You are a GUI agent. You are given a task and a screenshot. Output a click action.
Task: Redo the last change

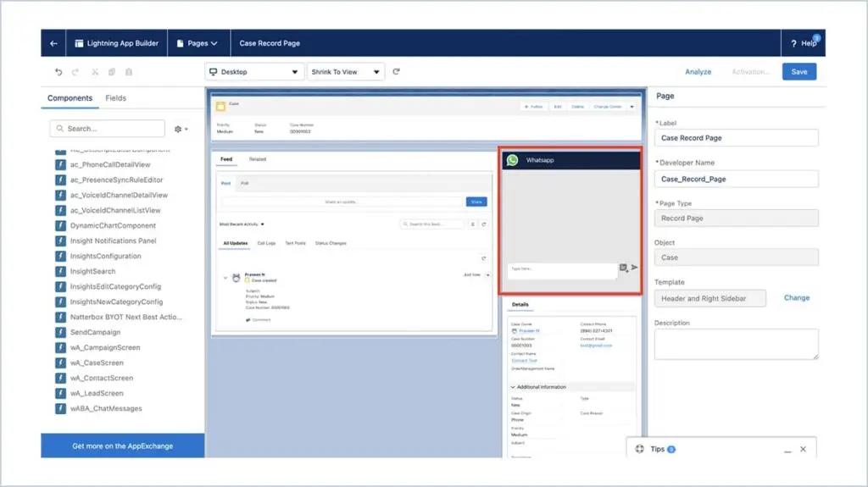coord(75,72)
